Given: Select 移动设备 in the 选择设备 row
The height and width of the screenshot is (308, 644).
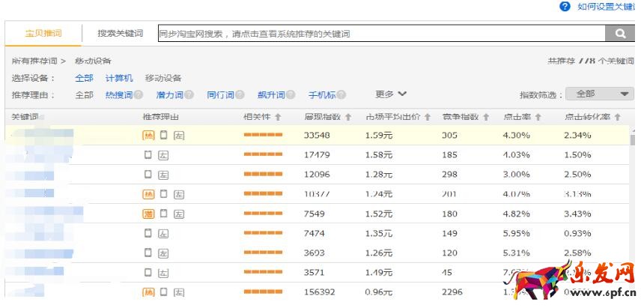Looking at the screenshot, I should [x=163, y=78].
